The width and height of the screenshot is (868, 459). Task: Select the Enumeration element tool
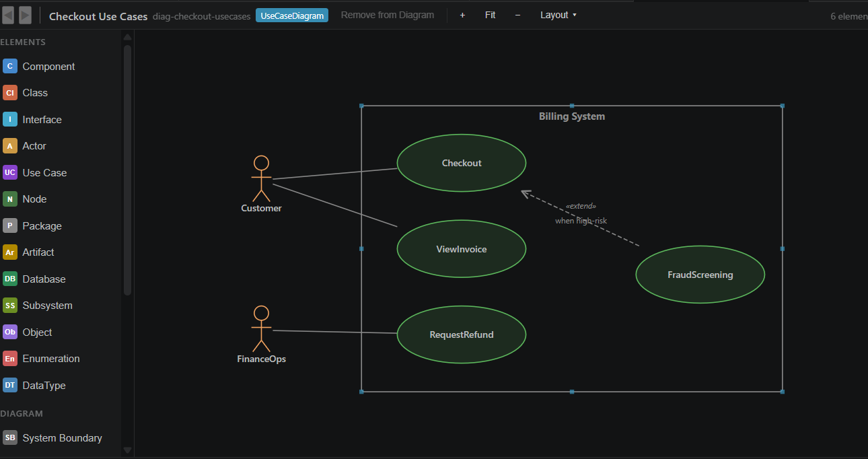51,358
